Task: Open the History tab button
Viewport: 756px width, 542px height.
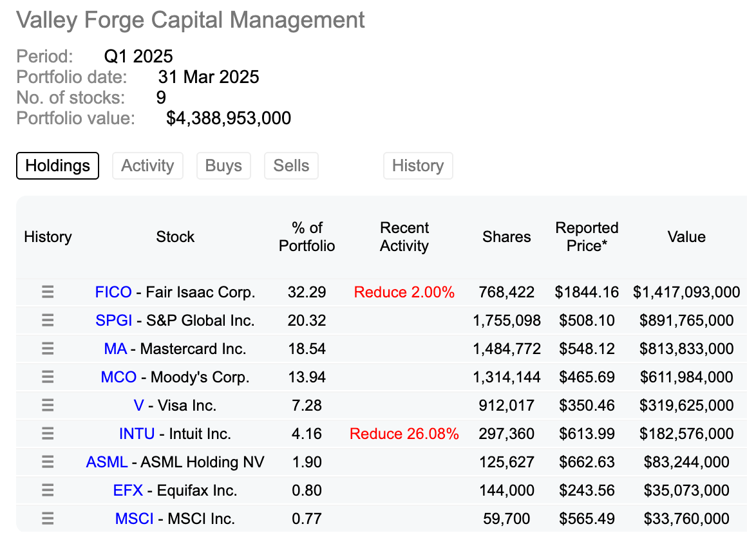Action: click(418, 165)
